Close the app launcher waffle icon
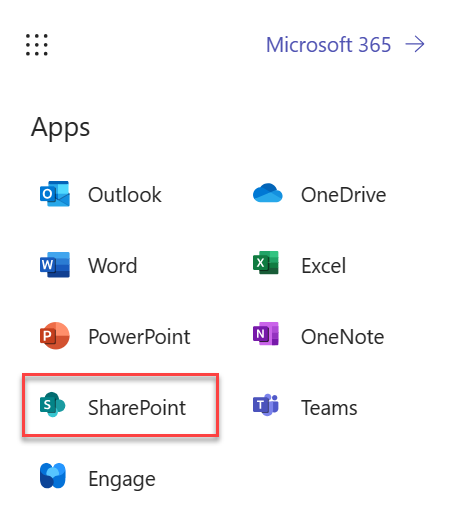The width and height of the screenshot is (450, 517). (37, 45)
